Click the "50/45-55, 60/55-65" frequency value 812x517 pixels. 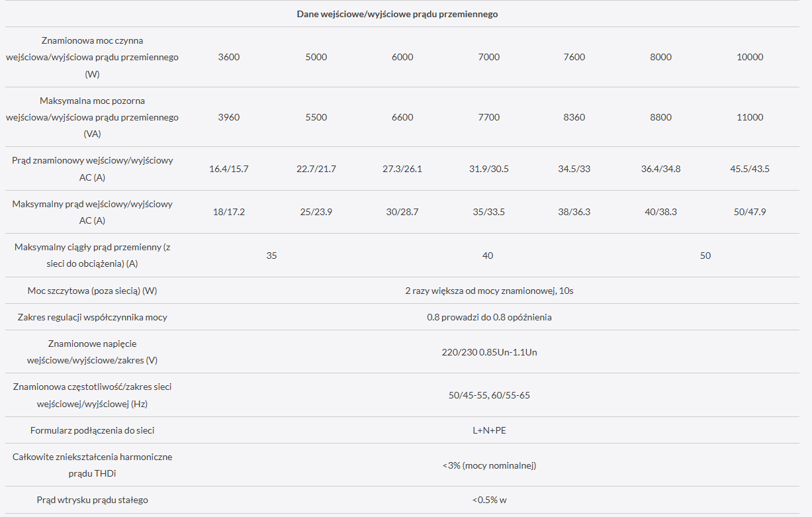click(489, 395)
